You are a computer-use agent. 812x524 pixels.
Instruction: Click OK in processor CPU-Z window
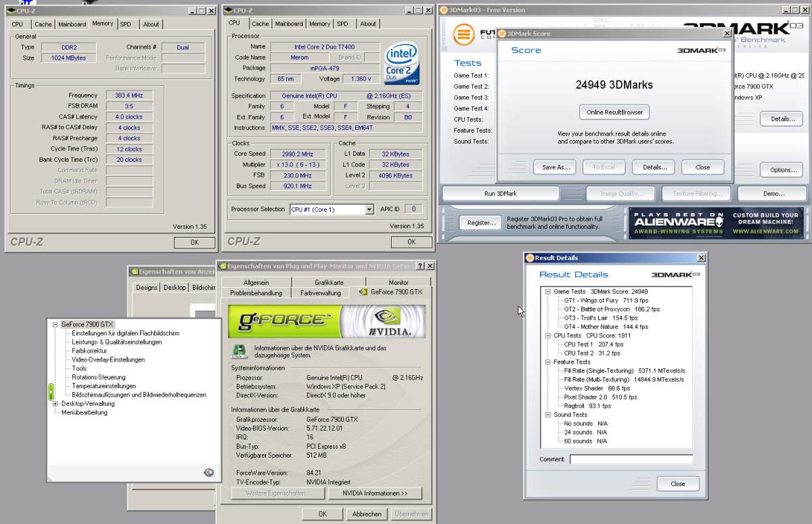411,242
